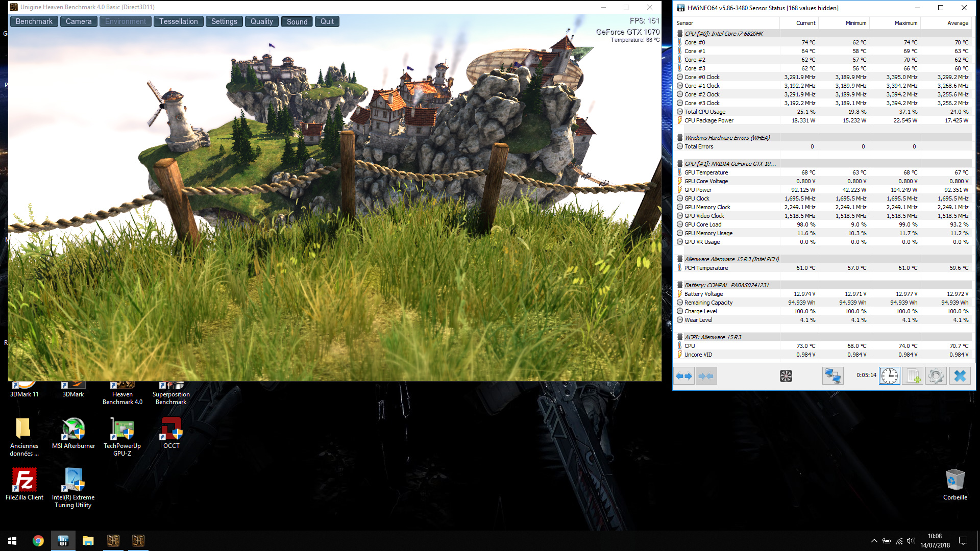
Task: Click the Minimum column header
Action: pos(844,23)
